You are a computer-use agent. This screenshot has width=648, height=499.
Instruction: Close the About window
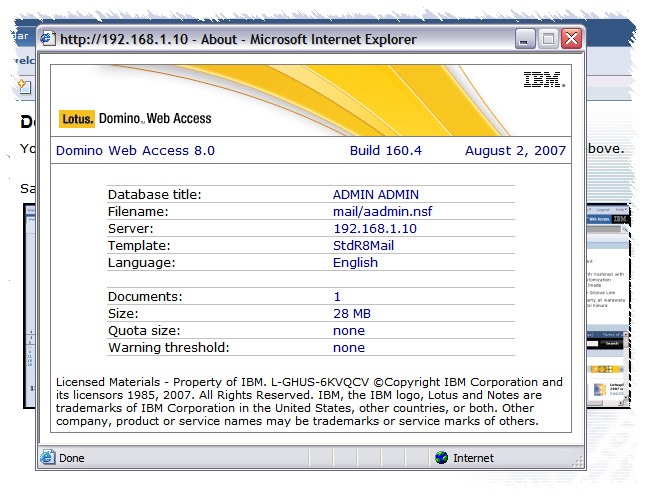click(x=571, y=39)
